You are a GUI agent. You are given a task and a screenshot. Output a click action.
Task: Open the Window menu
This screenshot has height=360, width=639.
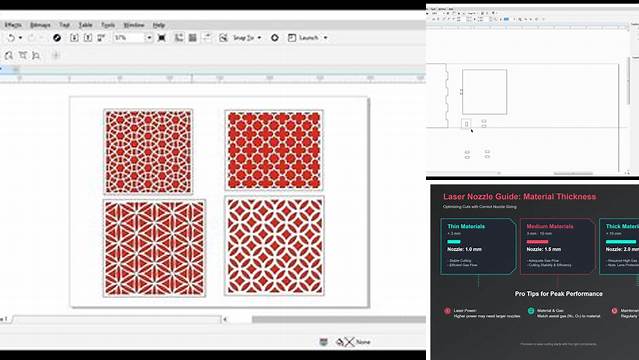[x=134, y=25]
